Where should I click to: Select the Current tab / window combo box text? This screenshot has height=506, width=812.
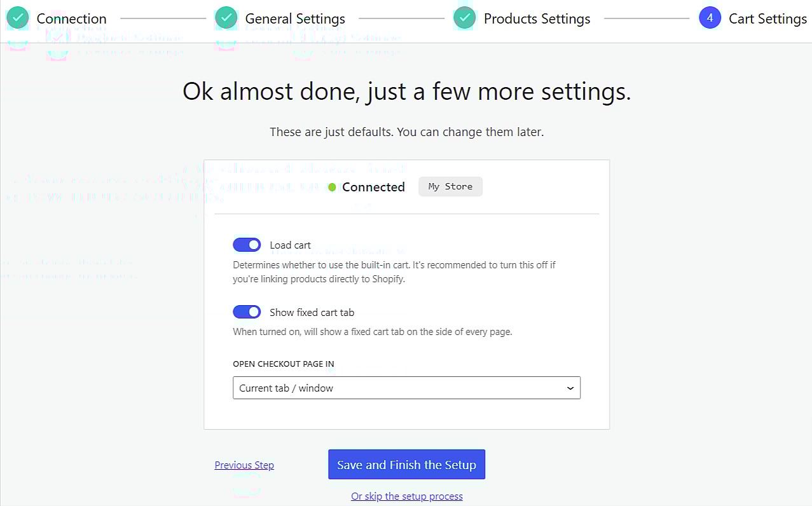[x=286, y=388]
